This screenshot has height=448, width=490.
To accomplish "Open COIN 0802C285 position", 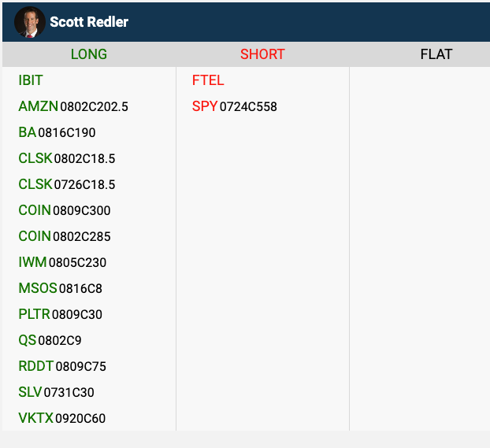I will point(64,236).
